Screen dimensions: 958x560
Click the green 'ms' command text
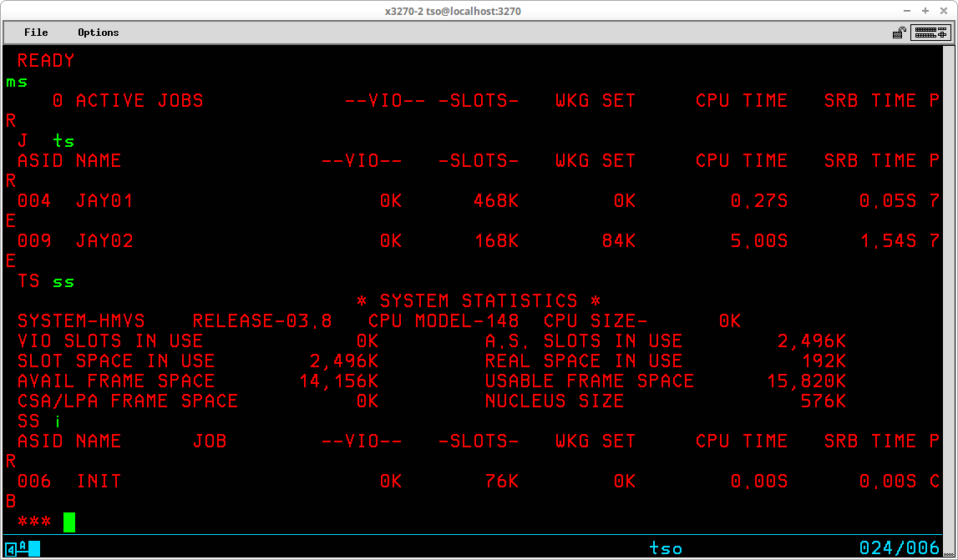point(17,82)
